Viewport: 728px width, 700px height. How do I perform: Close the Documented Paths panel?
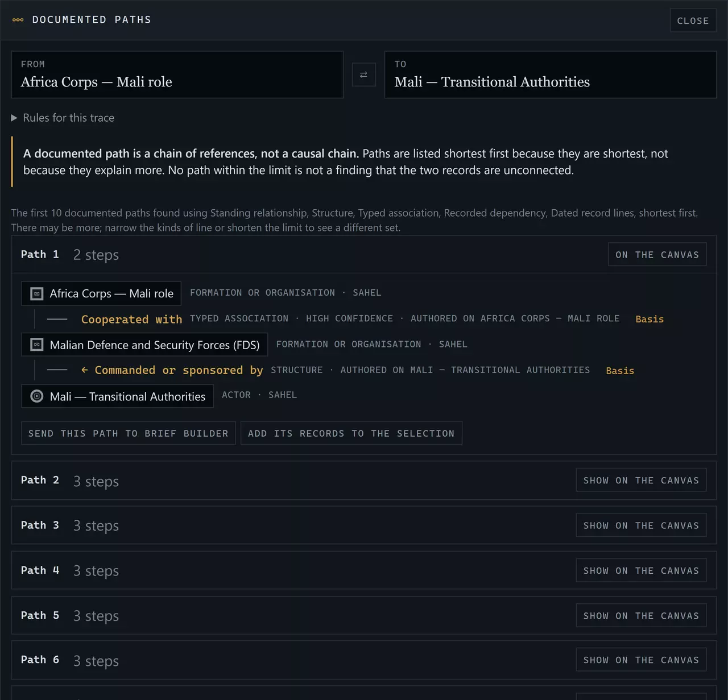pyautogui.click(x=693, y=20)
